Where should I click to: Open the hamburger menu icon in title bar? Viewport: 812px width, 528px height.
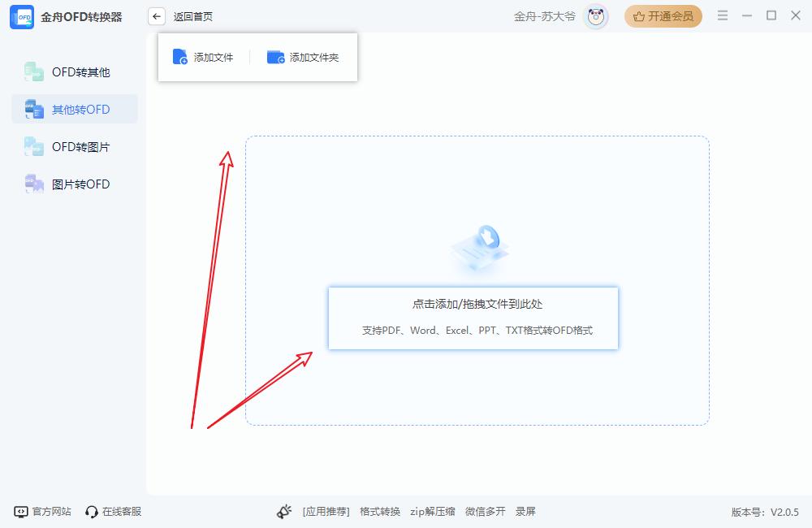tap(723, 16)
